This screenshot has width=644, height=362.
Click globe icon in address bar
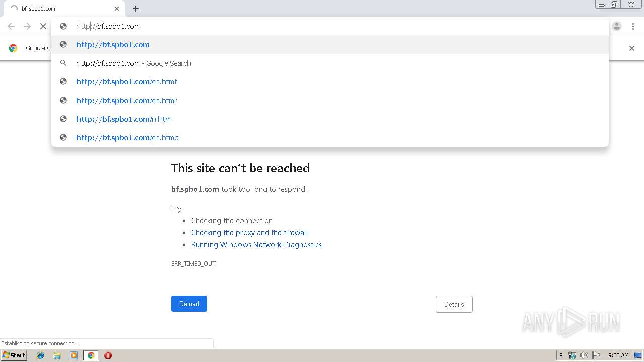click(63, 26)
